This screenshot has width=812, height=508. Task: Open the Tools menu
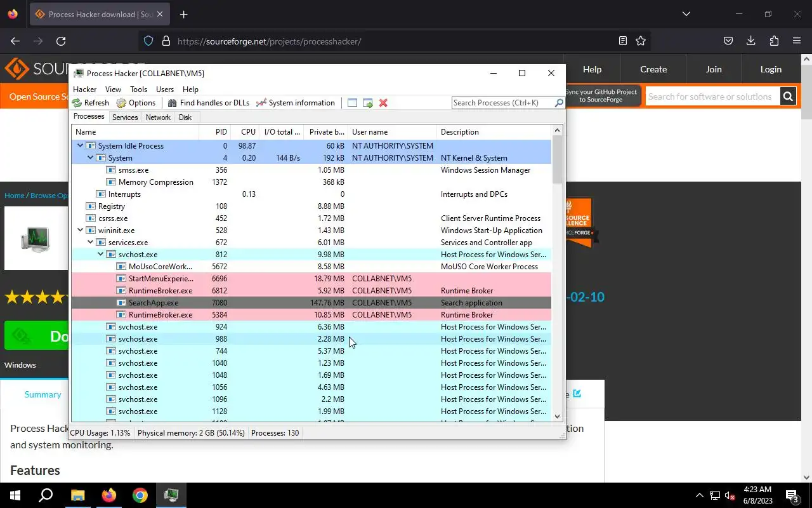tap(138, 90)
